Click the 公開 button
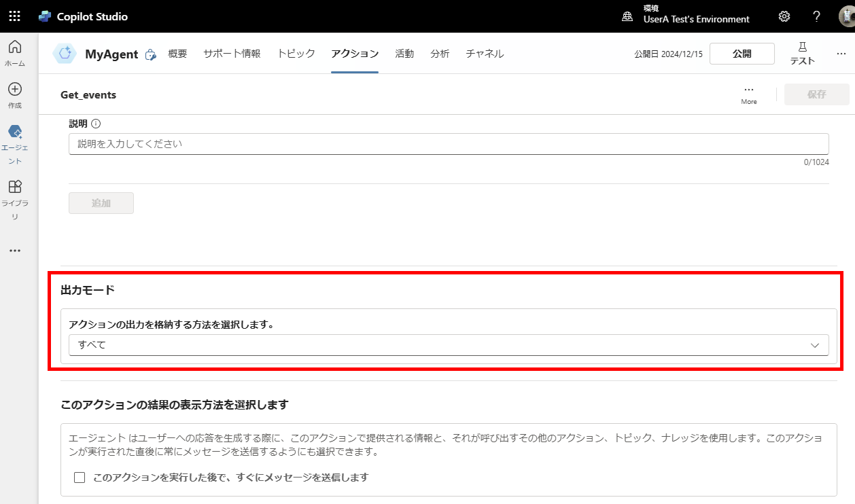The width and height of the screenshot is (855, 504). [741, 54]
